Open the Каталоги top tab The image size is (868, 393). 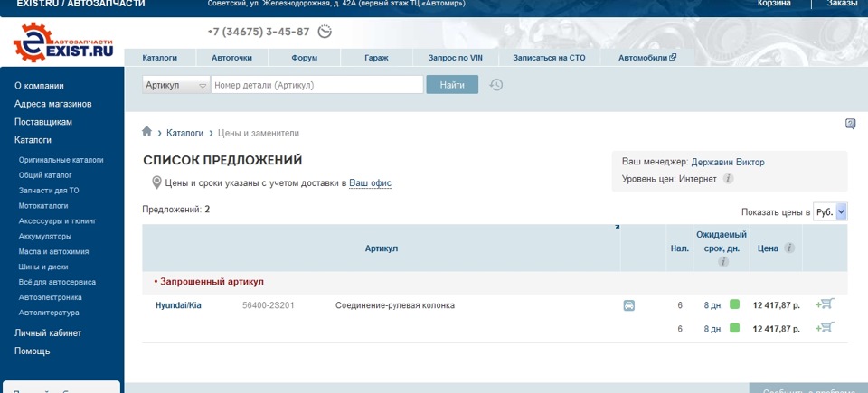pos(159,58)
